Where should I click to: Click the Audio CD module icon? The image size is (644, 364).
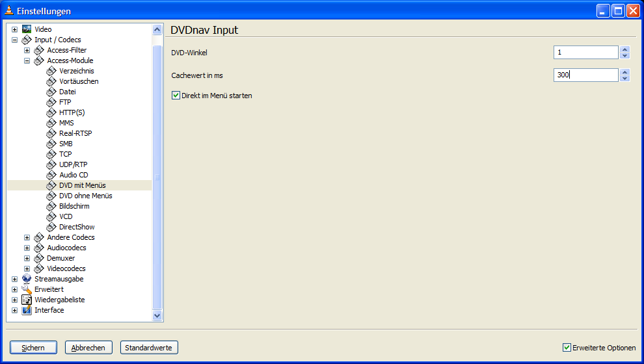point(51,175)
